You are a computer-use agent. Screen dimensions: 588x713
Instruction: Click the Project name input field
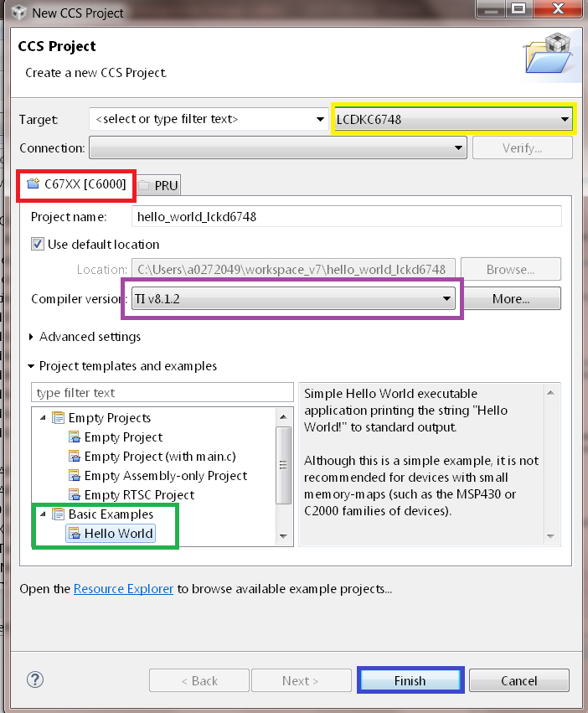click(346, 216)
